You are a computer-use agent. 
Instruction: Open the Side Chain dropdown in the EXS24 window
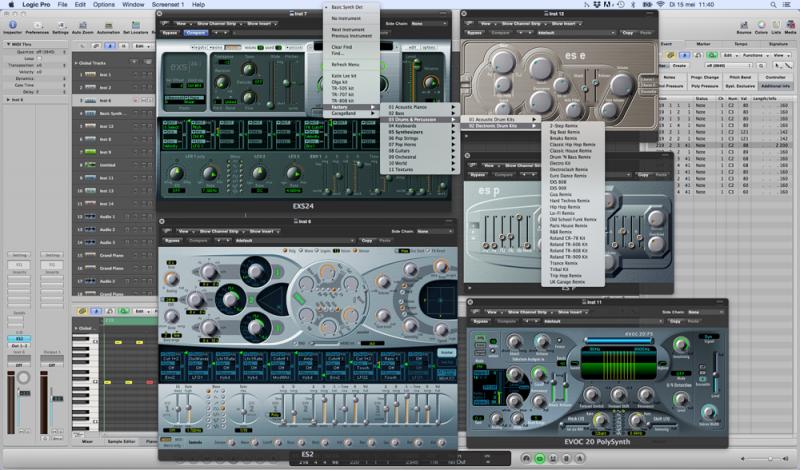(x=428, y=23)
